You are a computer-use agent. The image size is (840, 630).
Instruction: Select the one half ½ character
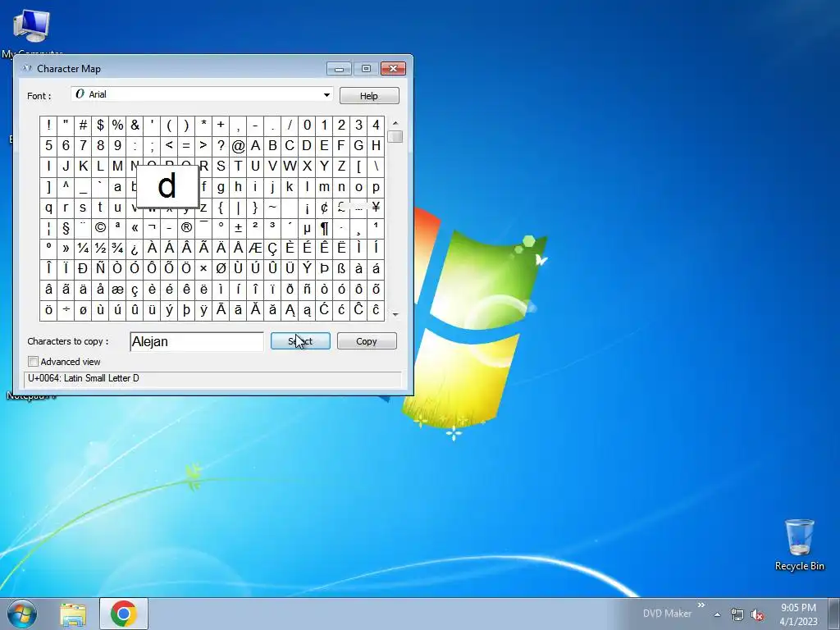pos(100,248)
